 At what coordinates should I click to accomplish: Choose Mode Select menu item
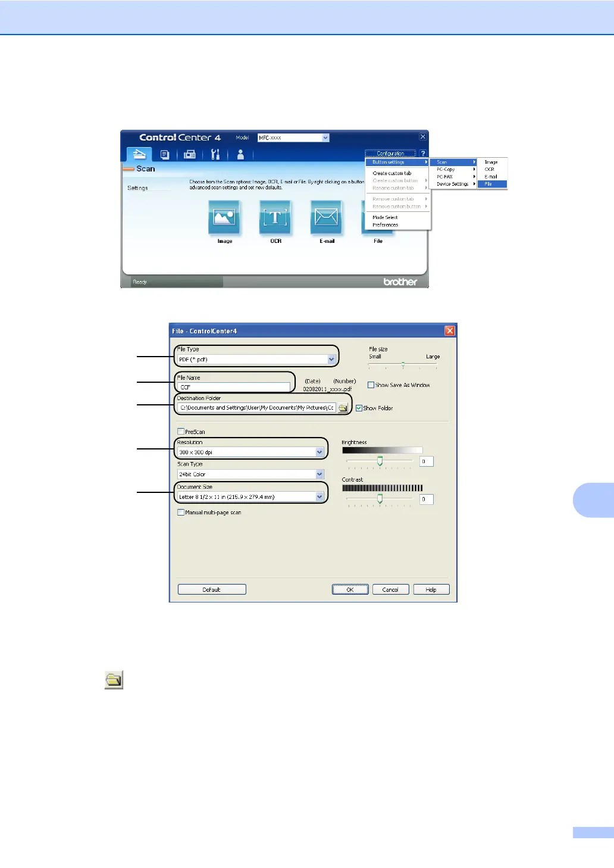pos(397,217)
